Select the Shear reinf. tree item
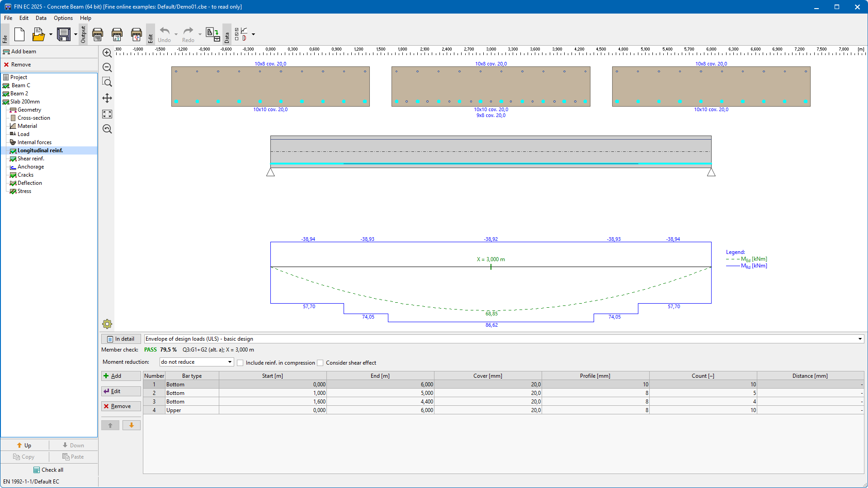The image size is (868, 488). point(31,159)
